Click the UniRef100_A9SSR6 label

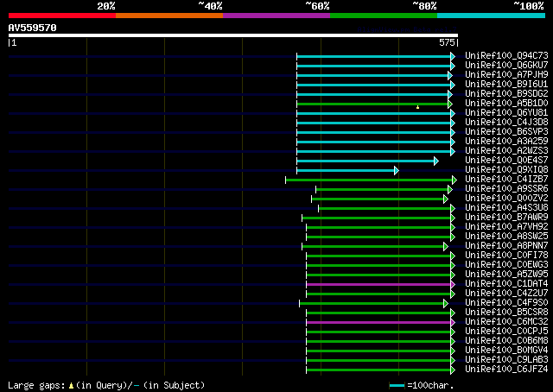point(507,189)
